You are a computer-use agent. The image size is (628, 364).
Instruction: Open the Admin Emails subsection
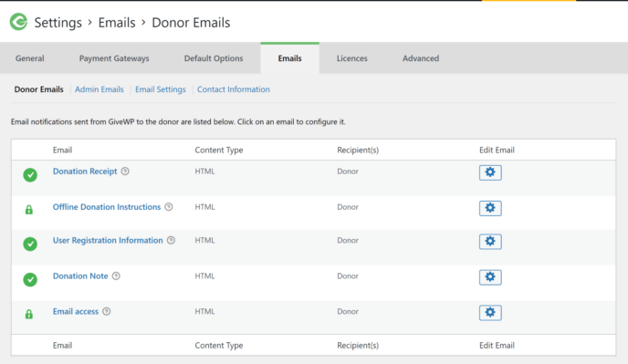99,89
